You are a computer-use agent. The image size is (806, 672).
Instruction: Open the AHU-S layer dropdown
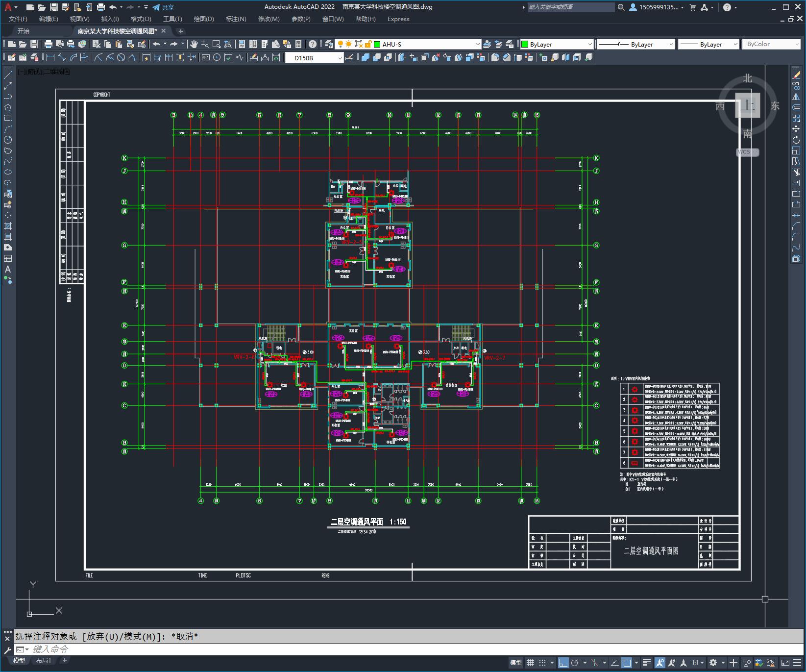(427, 44)
